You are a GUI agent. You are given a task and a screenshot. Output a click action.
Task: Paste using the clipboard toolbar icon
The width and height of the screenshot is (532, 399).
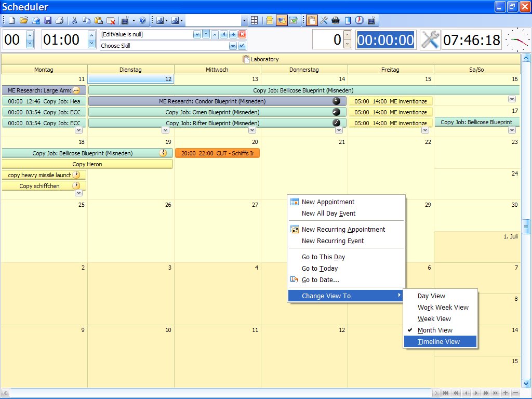98,21
